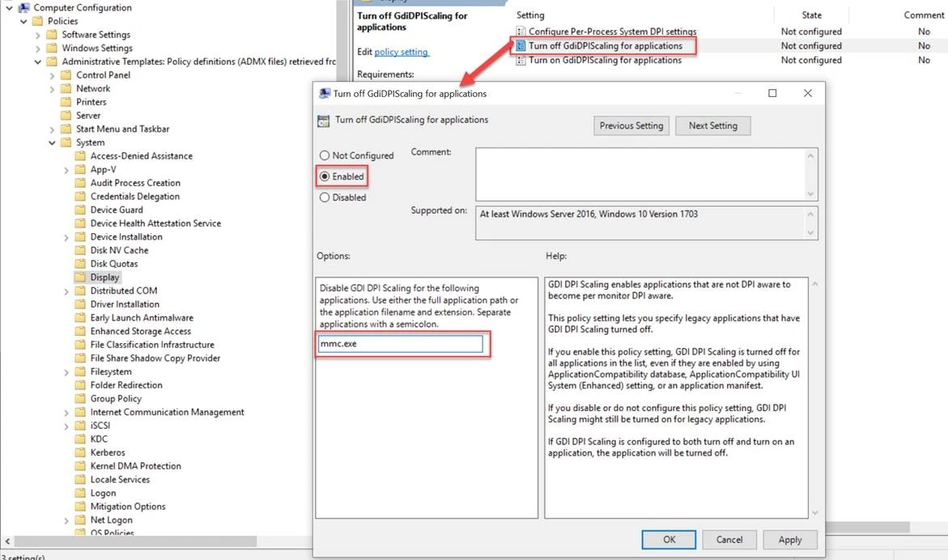
Task: Click the Disk Quotas folder icon
Action: click(x=80, y=264)
